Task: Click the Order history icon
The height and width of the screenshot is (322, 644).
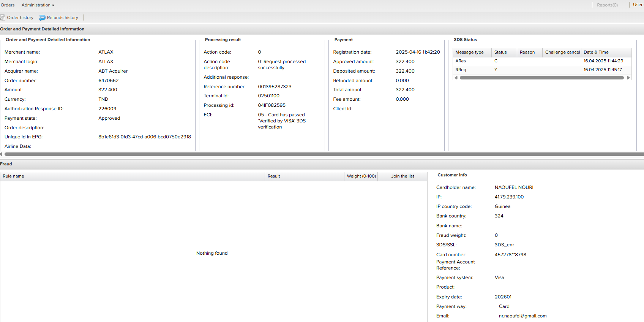Action: tap(3, 17)
